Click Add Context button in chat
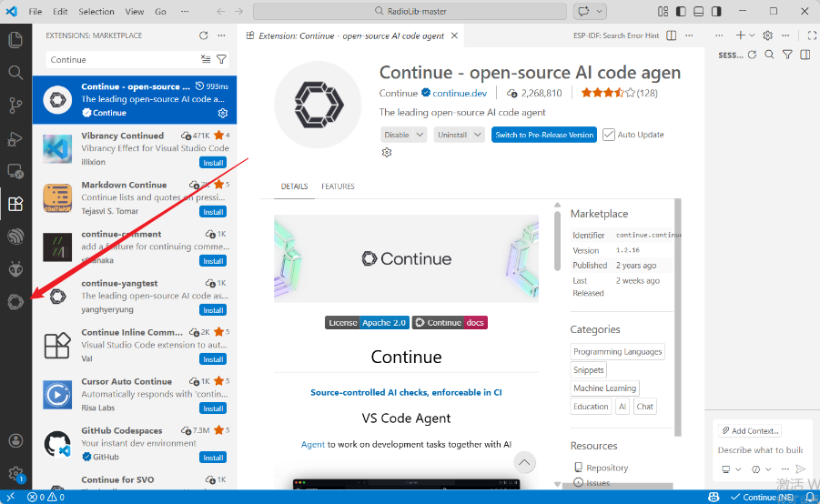Viewport: 820px width, 504px height. [750, 431]
